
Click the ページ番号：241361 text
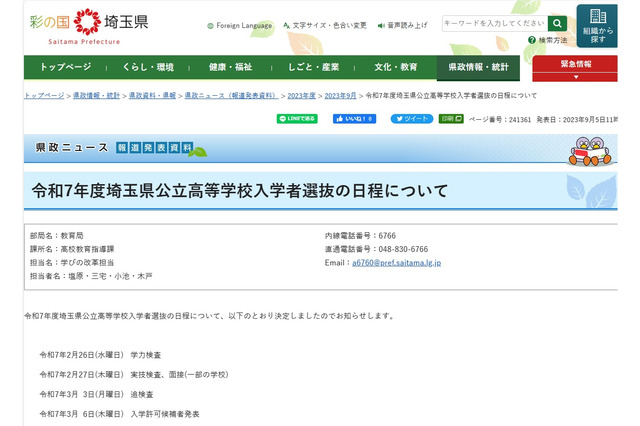pos(500,120)
